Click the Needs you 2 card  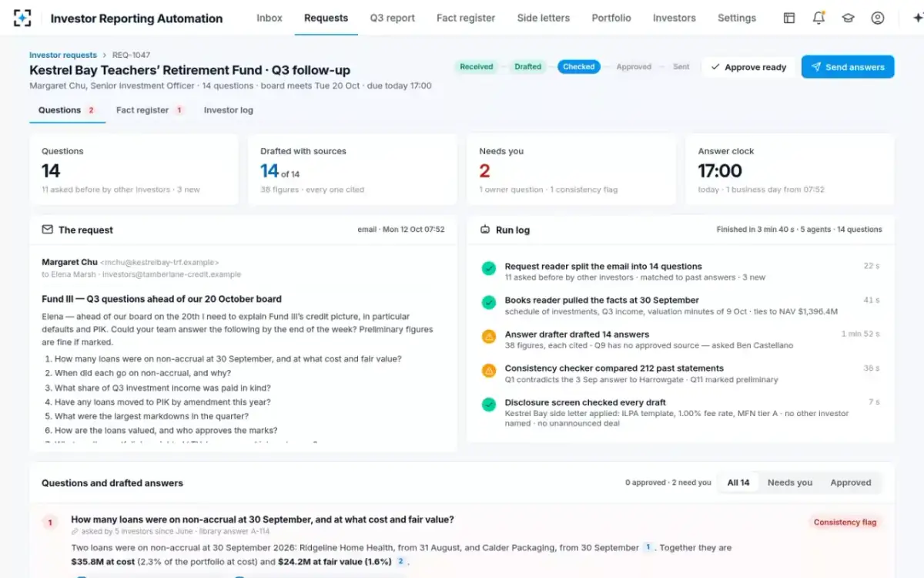tap(571, 170)
